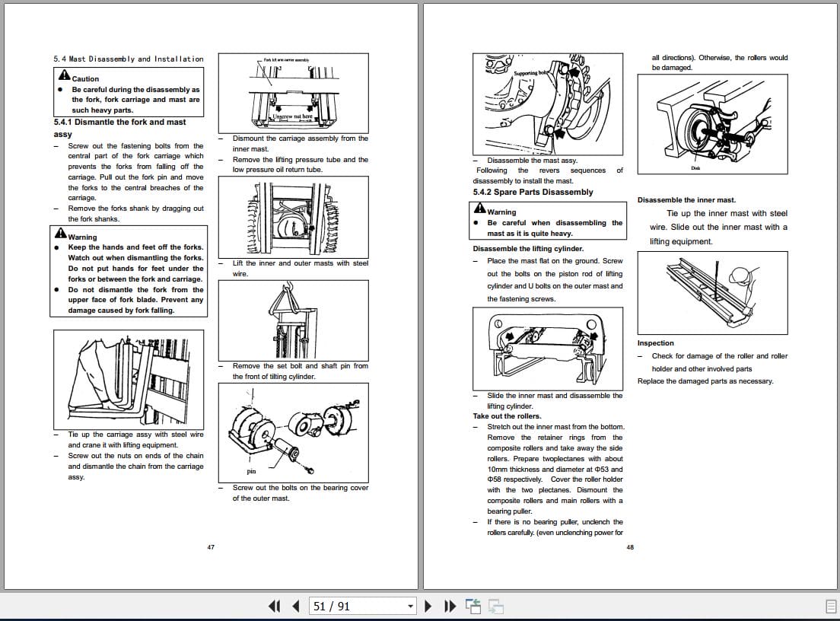Screen dimensions: 840x621
Task: Click the 'Inspection' heading
Action: click(655, 343)
